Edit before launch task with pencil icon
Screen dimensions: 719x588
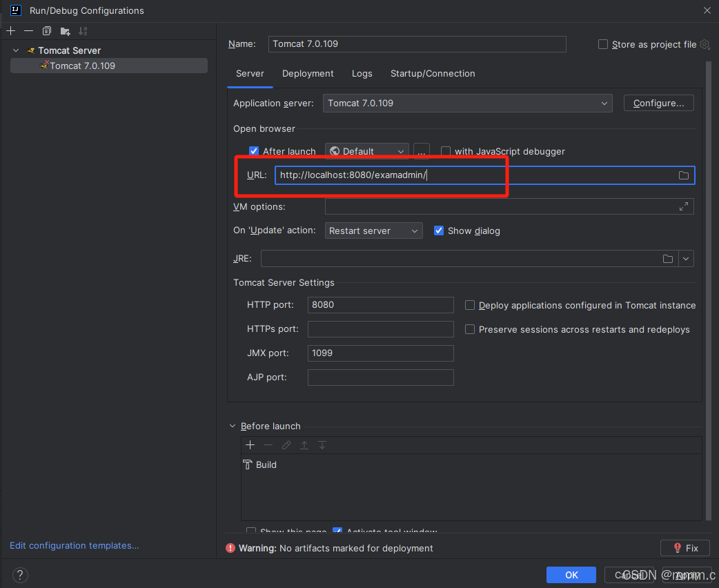coord(286,445)
